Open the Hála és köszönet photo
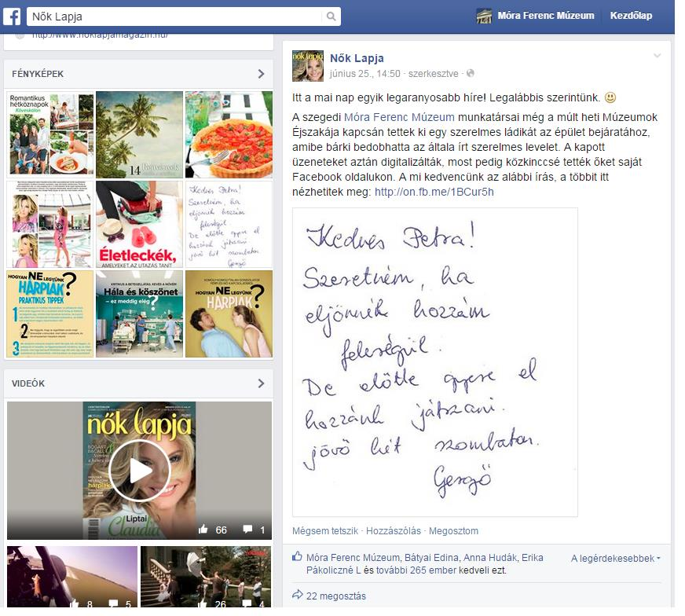Viewport: 685px width, 616px height. point(139,313)
